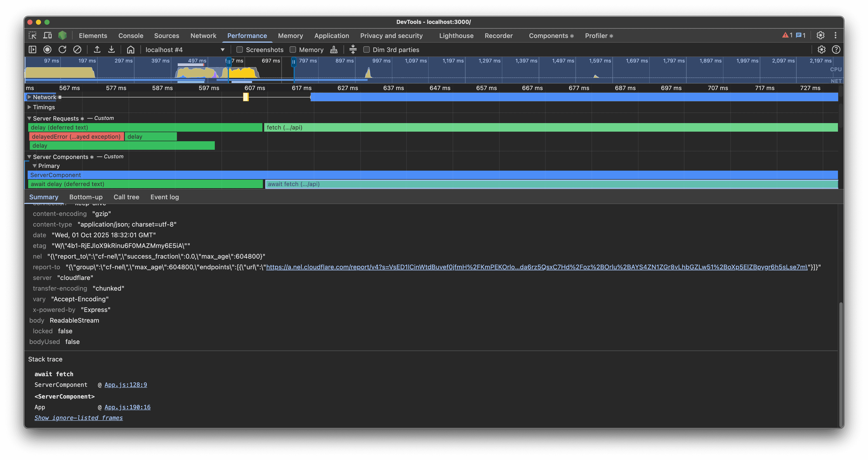The image size is (868, 460).
Task: Open the DevTools three-dot more menu
Action: pyautogui.click(x=836, y=35)
